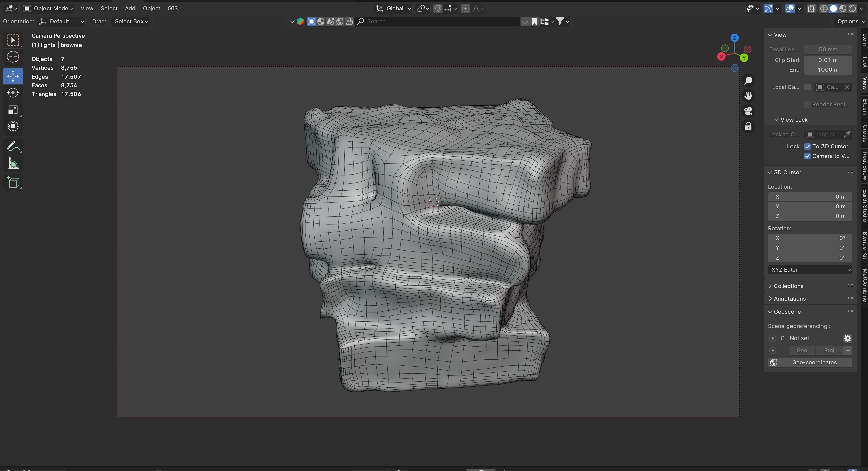Pick the Annotate pencil tool
The height and width of the screenshot is (471, 868).
[x=13, y=146]
